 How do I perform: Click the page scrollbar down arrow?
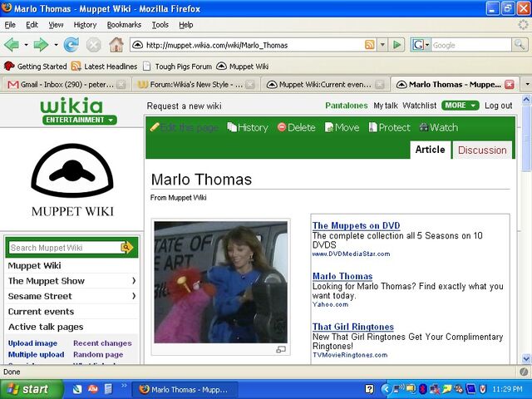click(526, 358)
